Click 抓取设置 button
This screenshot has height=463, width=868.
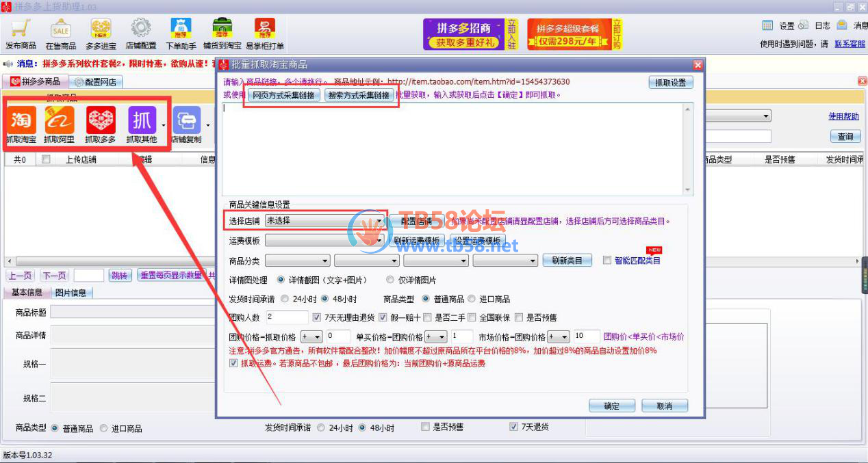point(671,82)
